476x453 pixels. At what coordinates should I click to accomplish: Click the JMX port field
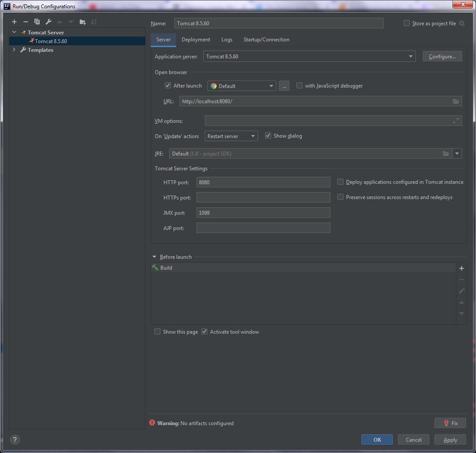tap(263, 213)
